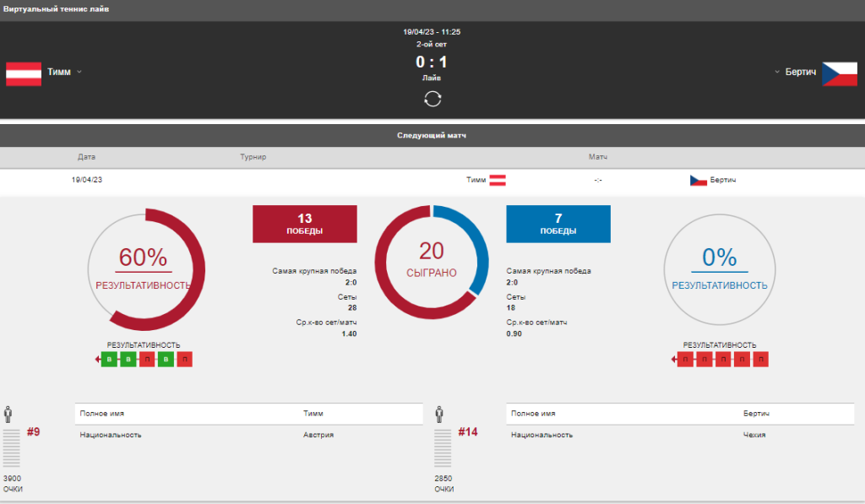Click the small Czech flag in match row

pyautogui.click(x=698, y=180)
